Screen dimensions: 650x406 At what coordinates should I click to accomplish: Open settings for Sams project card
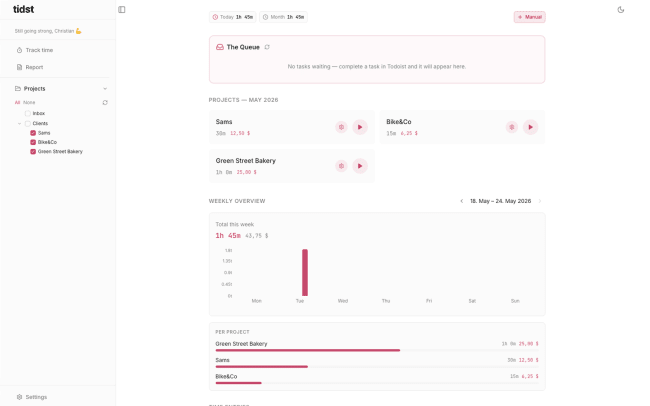click(341, 127)
